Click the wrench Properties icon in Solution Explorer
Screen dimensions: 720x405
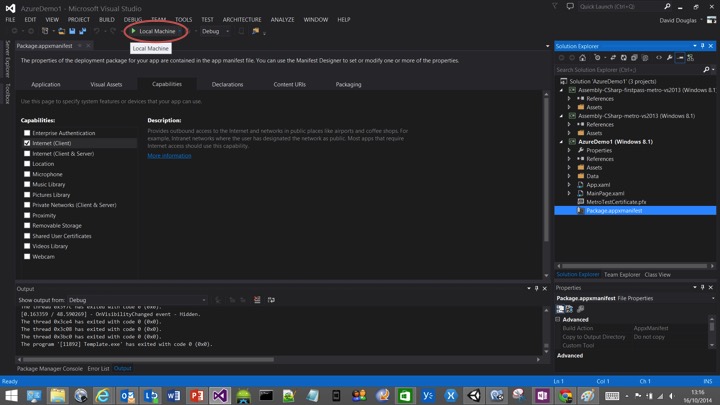(669, 58)
